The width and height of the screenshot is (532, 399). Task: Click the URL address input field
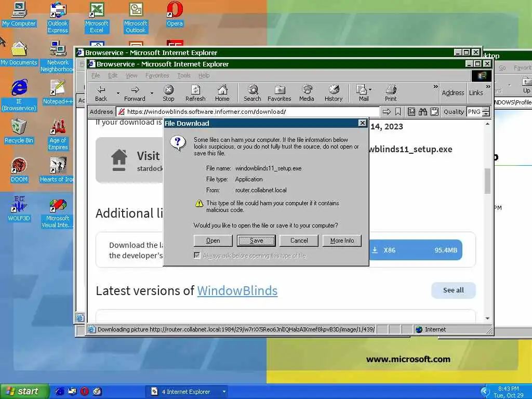248,112
